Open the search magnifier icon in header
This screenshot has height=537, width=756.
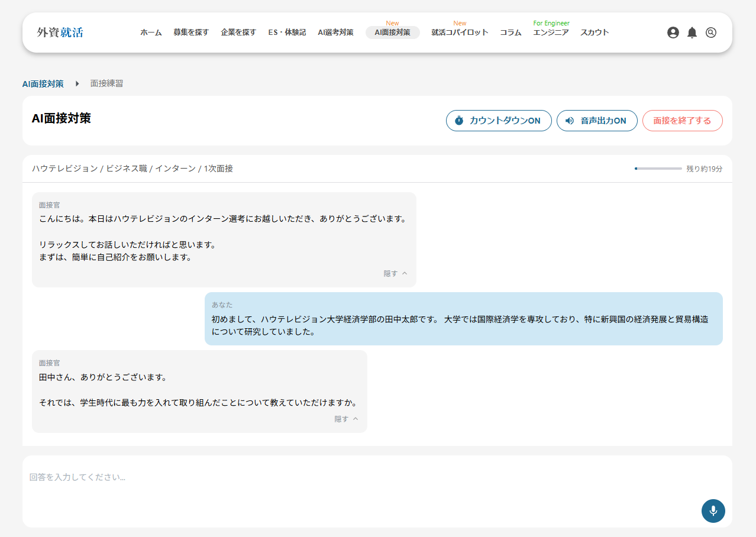711,33
